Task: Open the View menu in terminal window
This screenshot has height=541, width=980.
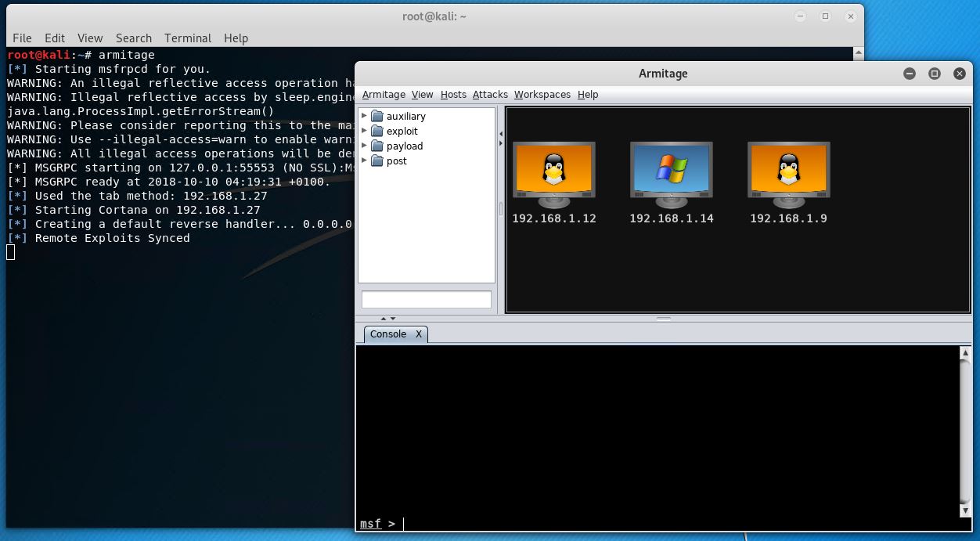Action: coord(90,38)
